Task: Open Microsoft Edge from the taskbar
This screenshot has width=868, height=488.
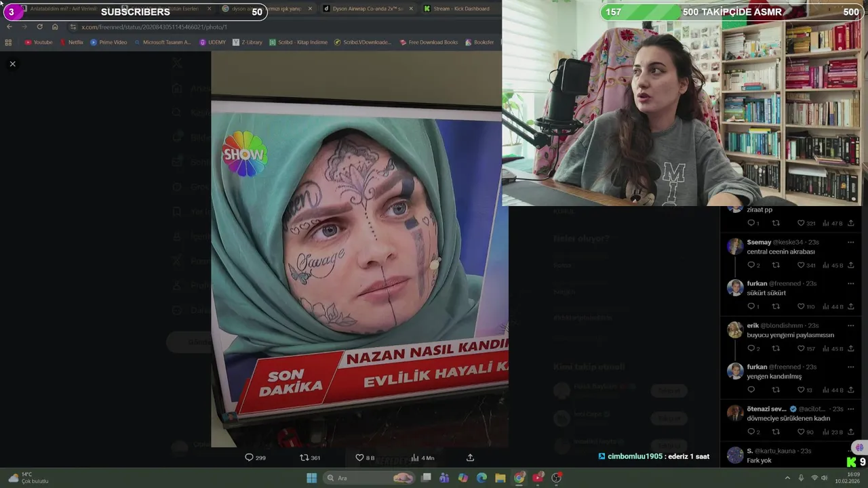Action: 481,478
